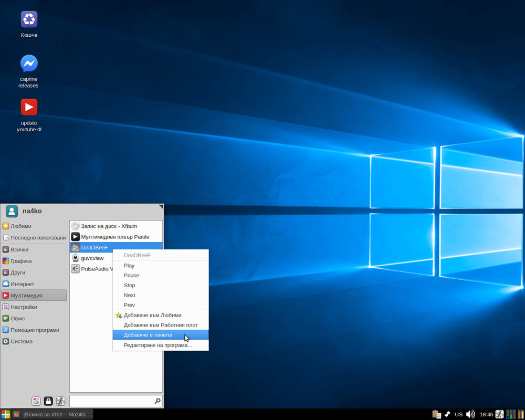525x420 pixels.
Task: Open the clipboard manager tray icon
Action: click(x=436, y=414)
